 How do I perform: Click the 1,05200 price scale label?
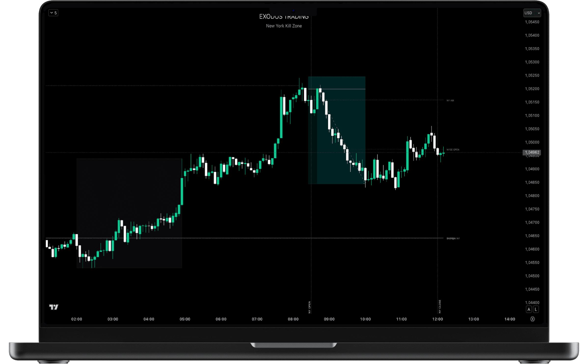click(532, 89)
